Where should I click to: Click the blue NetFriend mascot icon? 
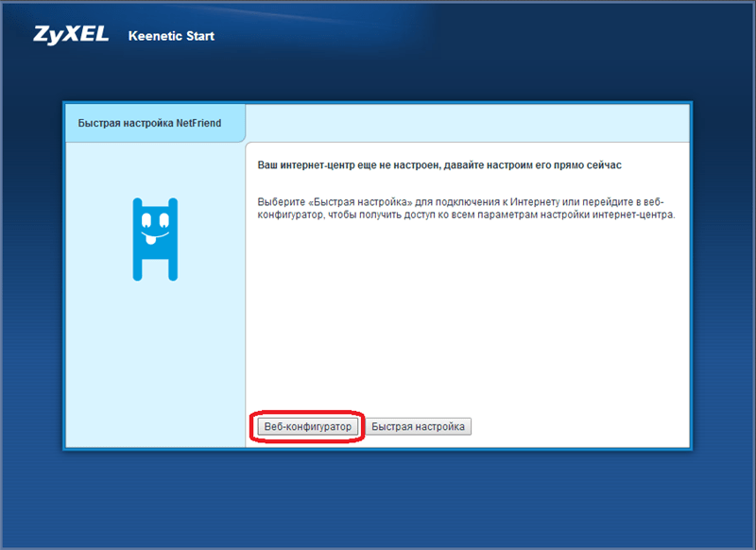click(x=155, y=239)
